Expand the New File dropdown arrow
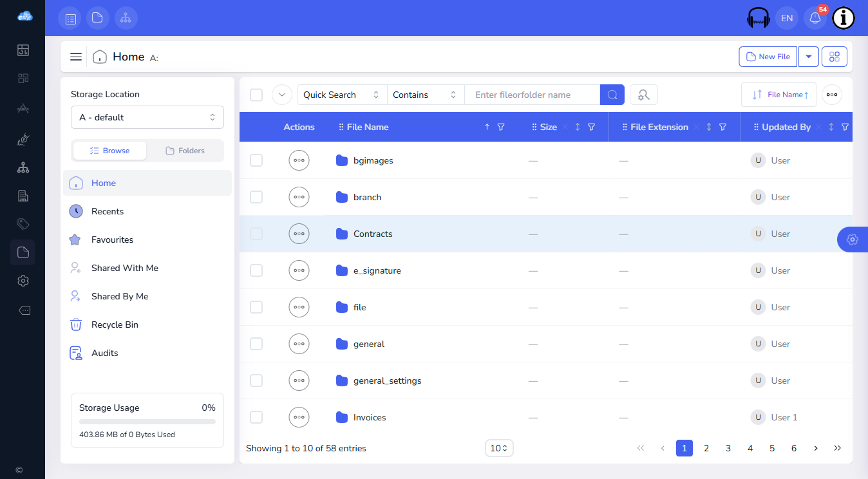This screenshot has height=479, width=868. pyautogui.click(x=809, y=57)
